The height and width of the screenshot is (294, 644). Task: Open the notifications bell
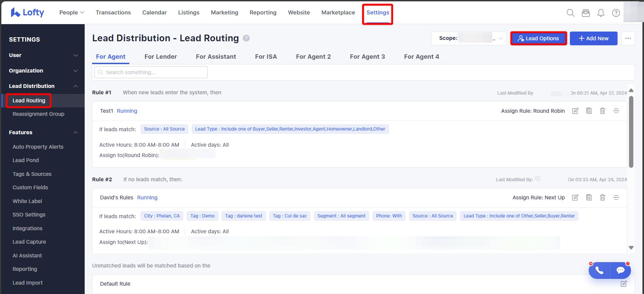[x=601, y=13]
